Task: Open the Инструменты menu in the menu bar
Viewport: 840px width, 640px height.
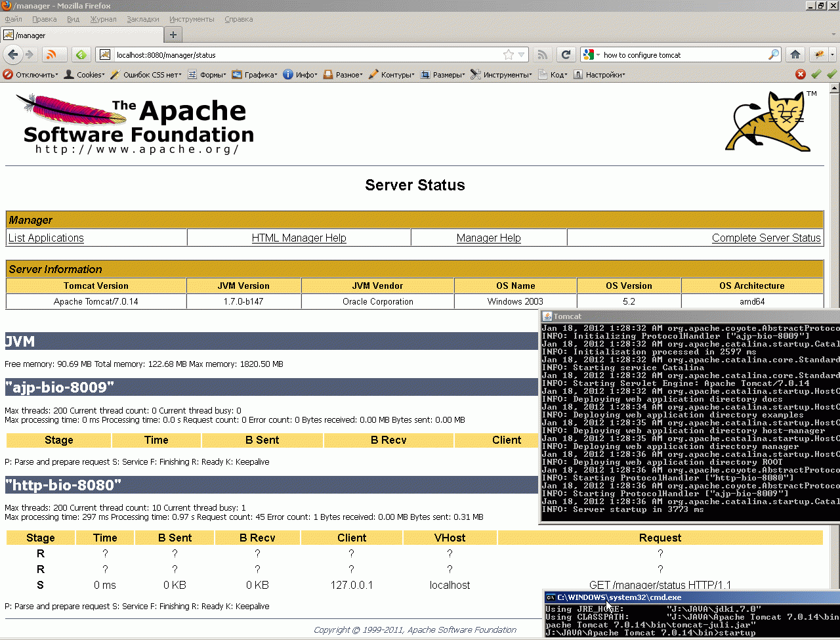Action: pyautogui.click(x=192, y=19)
